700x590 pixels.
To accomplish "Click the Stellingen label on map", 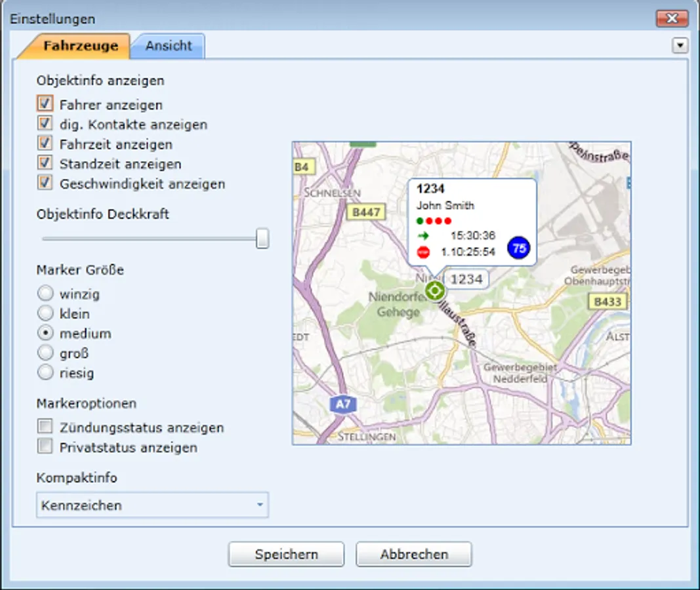I will (x=367, y=437).
